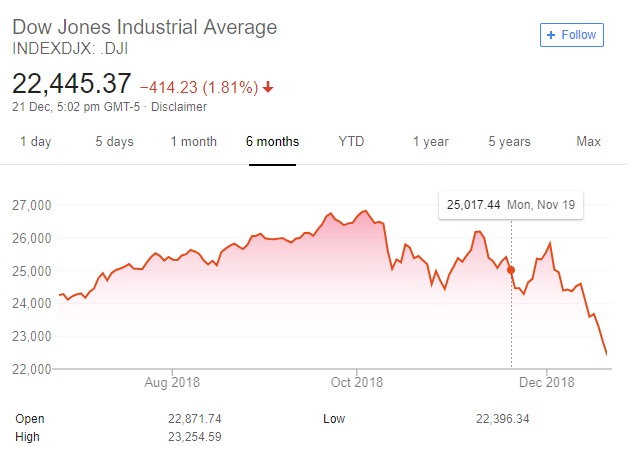Click the Follow button
The width and height of the screenshot is (632, 459).
click(x=572, y=34)
